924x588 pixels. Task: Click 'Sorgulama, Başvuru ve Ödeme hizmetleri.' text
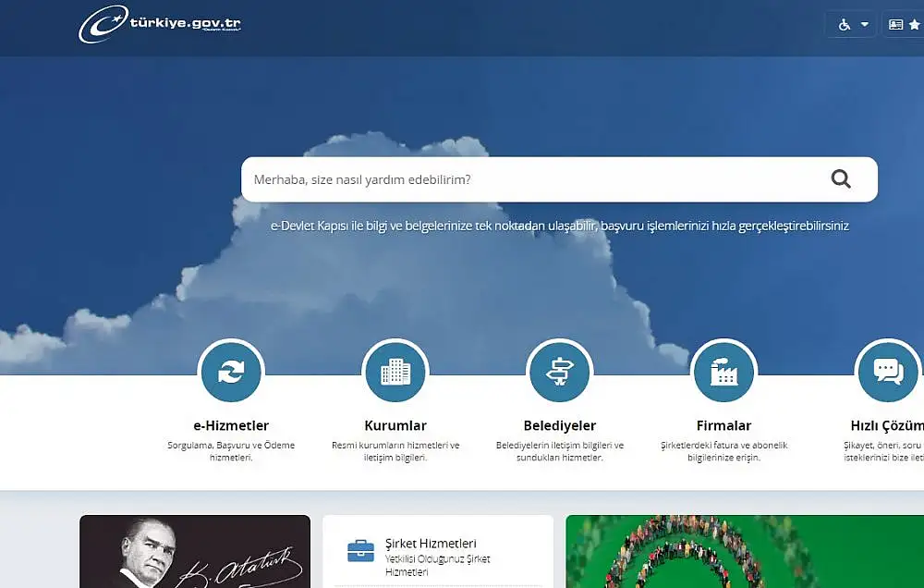(231, 451)
